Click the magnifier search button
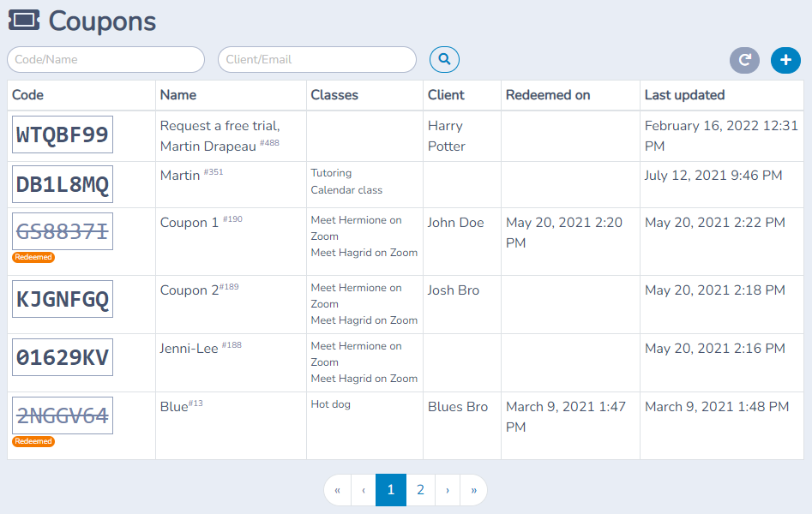 pos(444,59)
